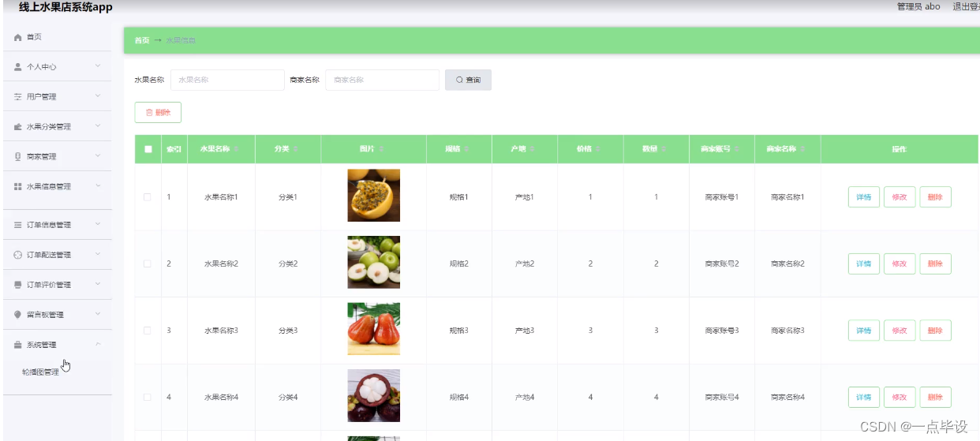Open 详情 for row 水果名称1
The image size is (980, 441).
pyautogui.click(x=863, y=197)
